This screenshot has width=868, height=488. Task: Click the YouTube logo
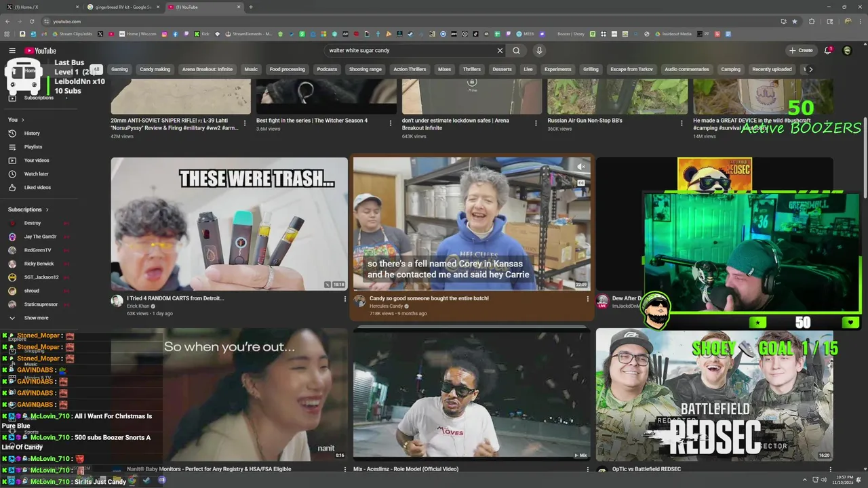(x=41, y=51)
